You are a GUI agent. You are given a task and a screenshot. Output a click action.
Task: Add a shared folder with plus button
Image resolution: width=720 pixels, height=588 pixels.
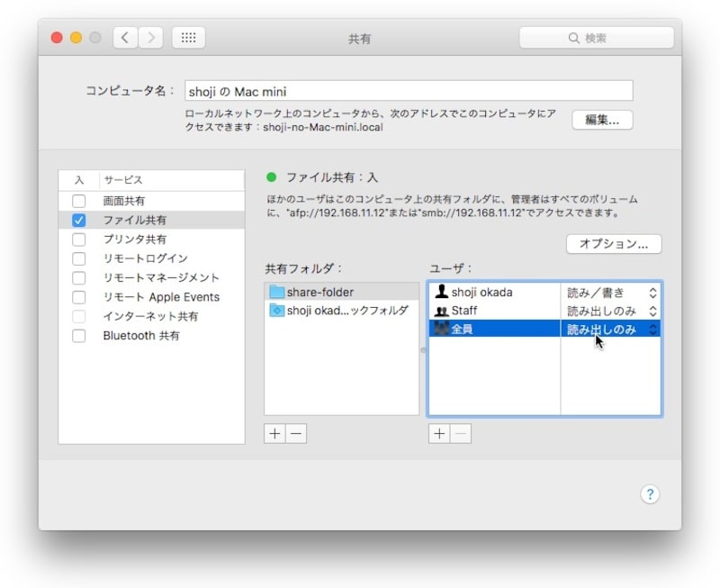[x=274, y=433]
